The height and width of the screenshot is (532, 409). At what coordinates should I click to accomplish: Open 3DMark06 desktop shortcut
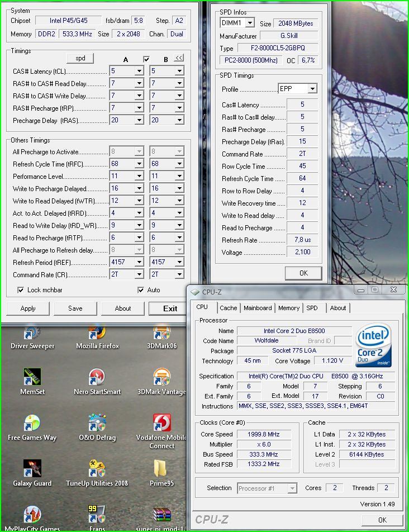coord(162,338)
